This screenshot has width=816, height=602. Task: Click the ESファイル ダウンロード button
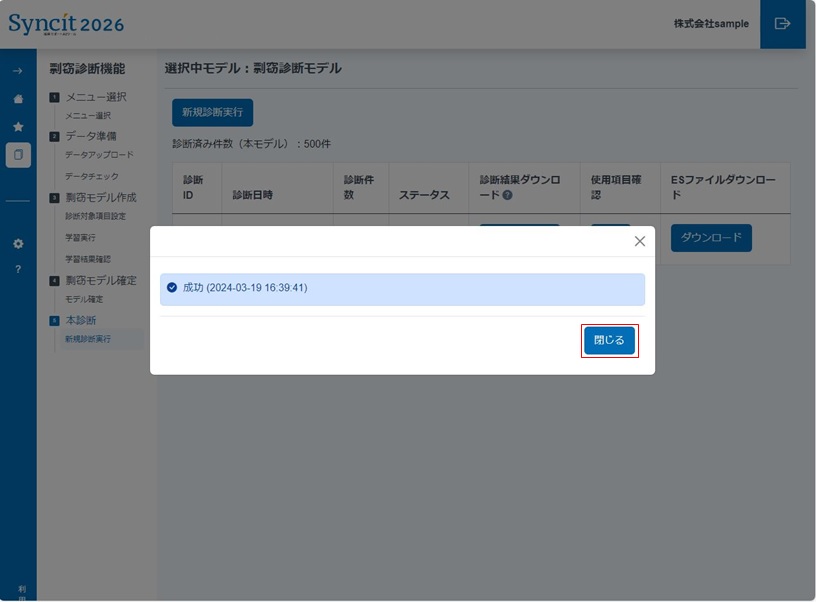click(x=711, y=238)
